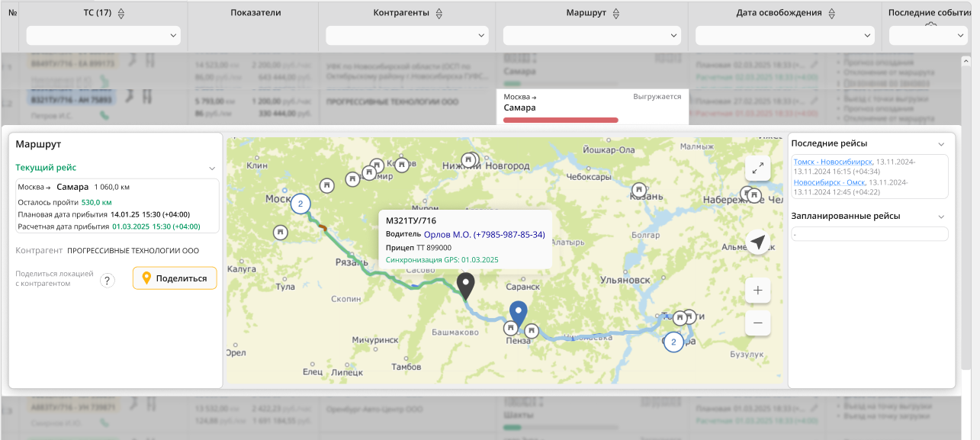Expand the map to fullscreen

pos(757,169)
